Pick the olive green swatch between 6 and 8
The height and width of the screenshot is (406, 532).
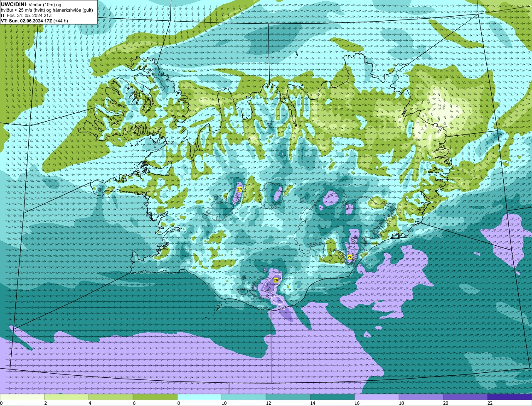click(x=155, y=397)
